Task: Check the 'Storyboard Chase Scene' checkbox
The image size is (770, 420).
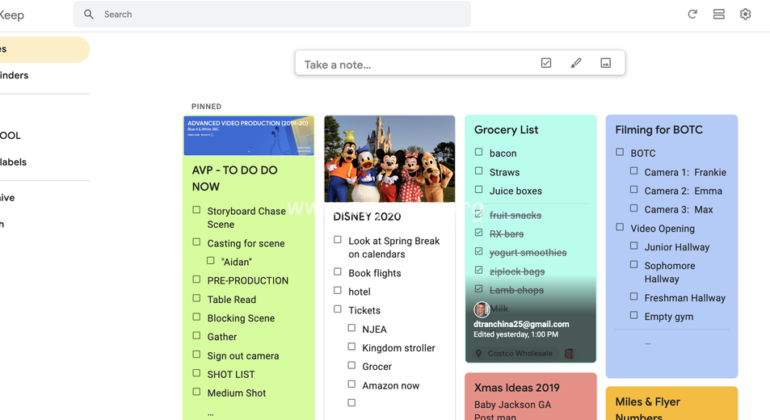Action: (x=196, y=210)
